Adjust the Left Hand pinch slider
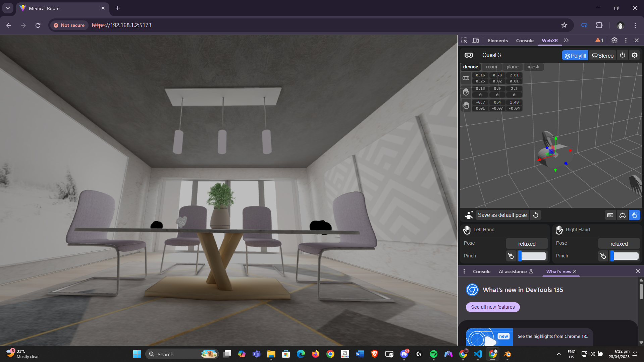 pos(533,256)
